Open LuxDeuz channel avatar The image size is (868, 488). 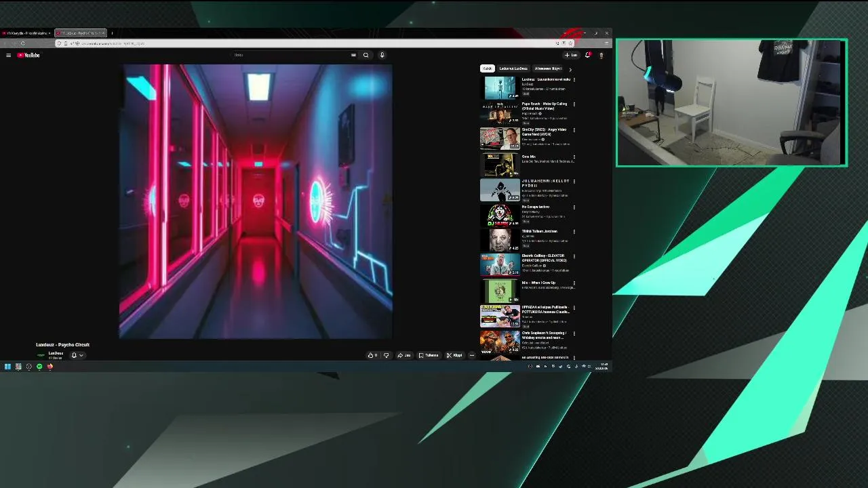(41, 354)
